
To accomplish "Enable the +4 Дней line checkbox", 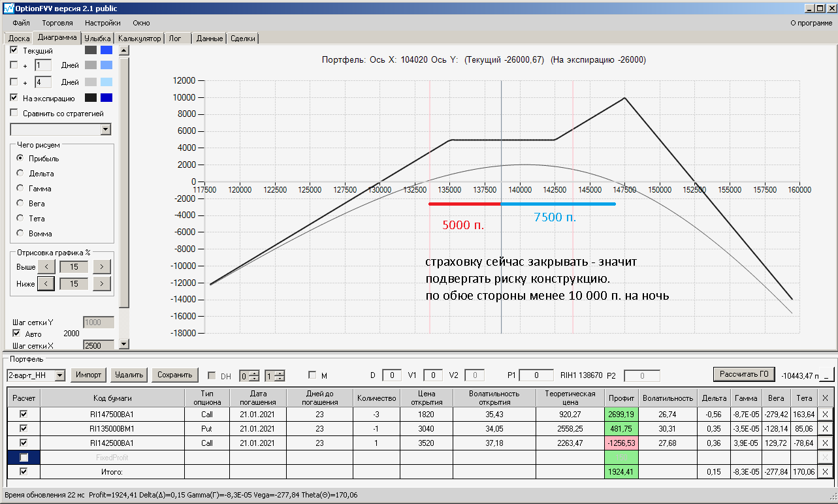I will tap(14, 82).
